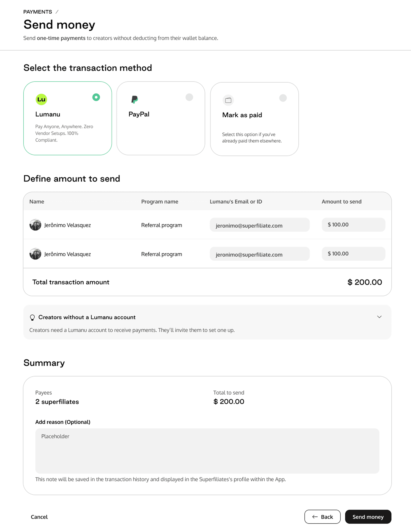This screenshot has width=411, height=532.
Task: Click second Jerônimo Velasquez avatar
Action: tap(35, 254)
